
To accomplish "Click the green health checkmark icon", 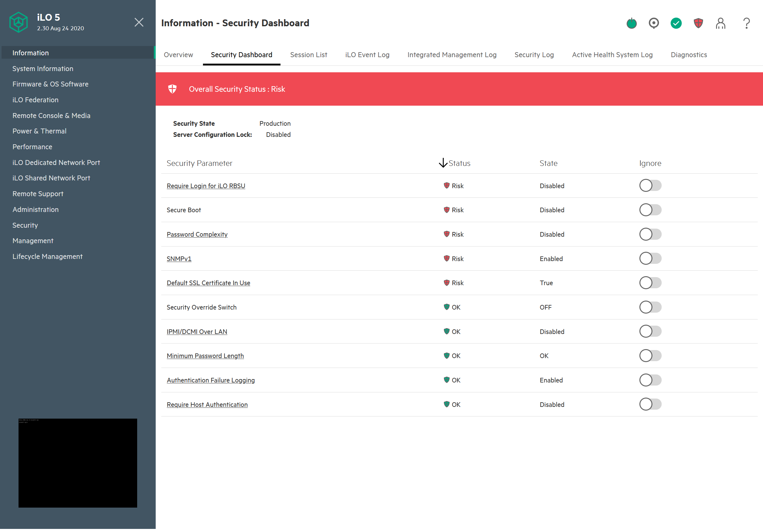I will pos(676,23).
